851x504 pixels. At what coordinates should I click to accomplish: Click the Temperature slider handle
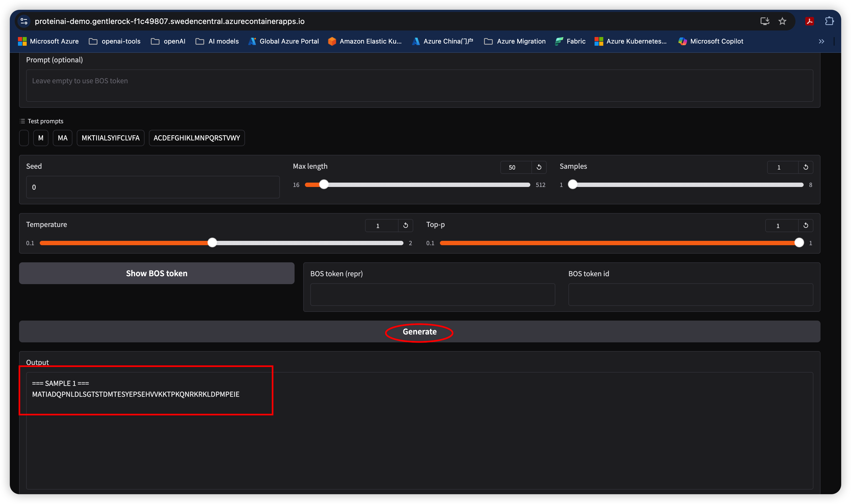pyautogui.click(x=212, y=242)
